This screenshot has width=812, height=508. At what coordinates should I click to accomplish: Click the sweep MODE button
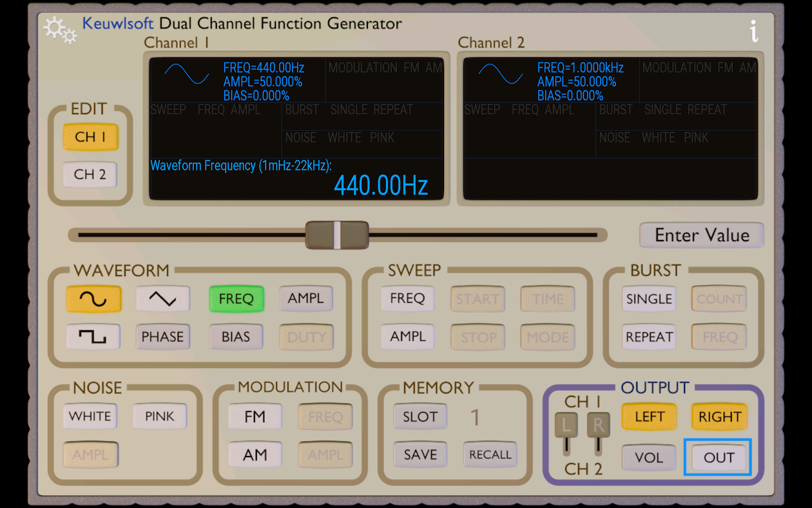(x=548, y=337)
